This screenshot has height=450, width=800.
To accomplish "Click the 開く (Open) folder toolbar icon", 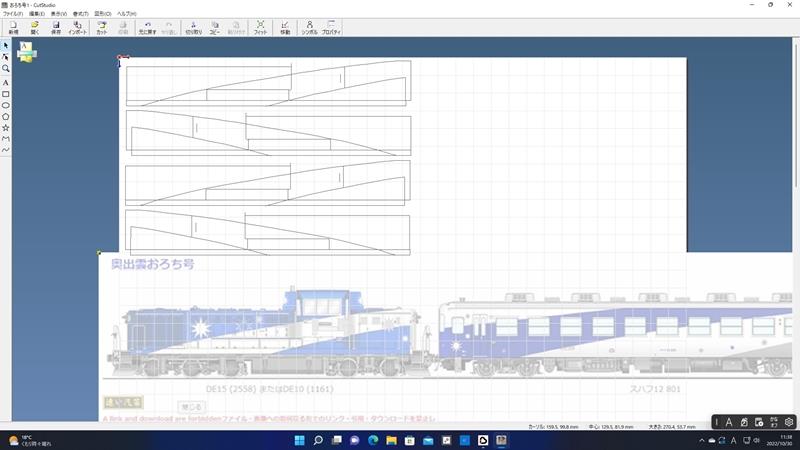I will tap(35, 28).
